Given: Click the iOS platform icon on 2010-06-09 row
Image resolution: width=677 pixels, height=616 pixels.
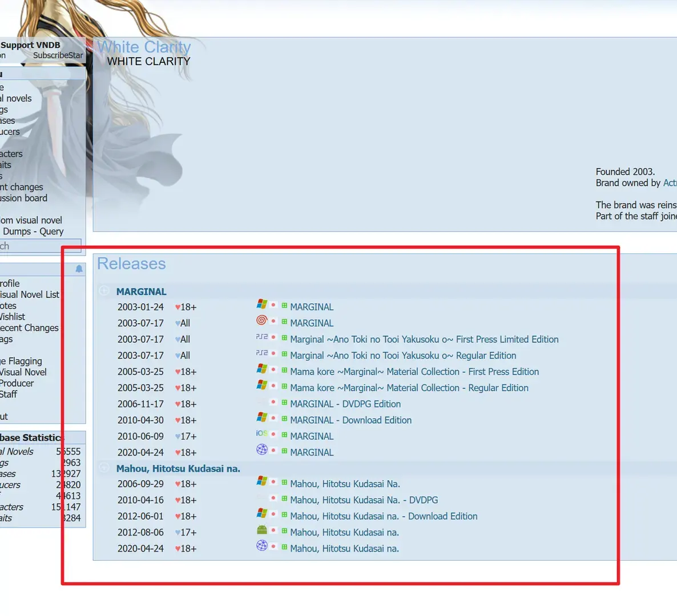Looking at the screenshot, I should coord(261,433).
